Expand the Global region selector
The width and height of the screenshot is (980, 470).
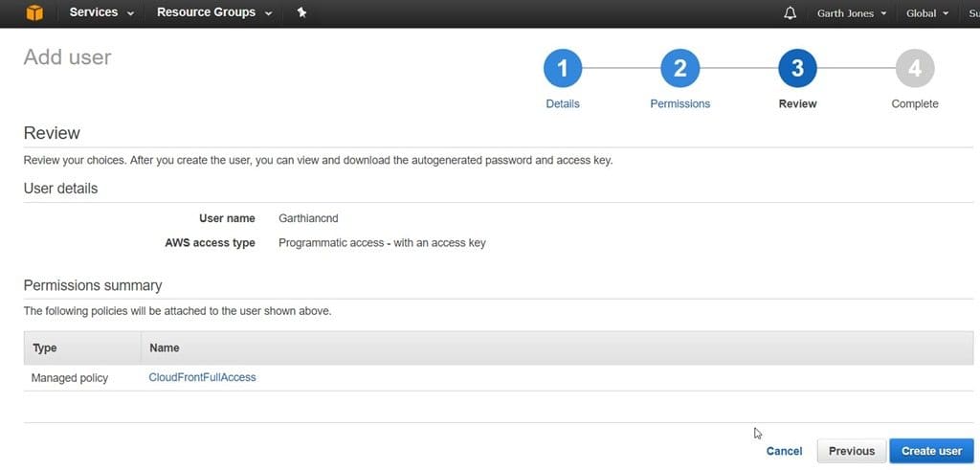(927, 13)
